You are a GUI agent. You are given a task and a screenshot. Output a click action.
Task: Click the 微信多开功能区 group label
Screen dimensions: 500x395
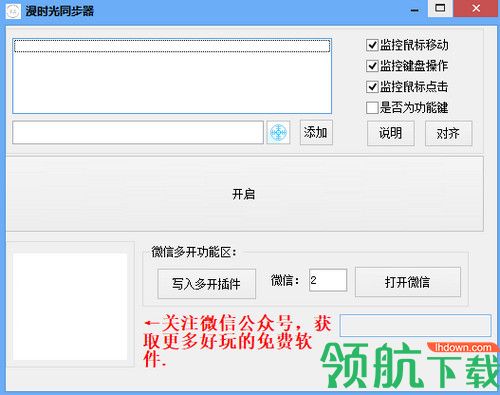[194, 252]
